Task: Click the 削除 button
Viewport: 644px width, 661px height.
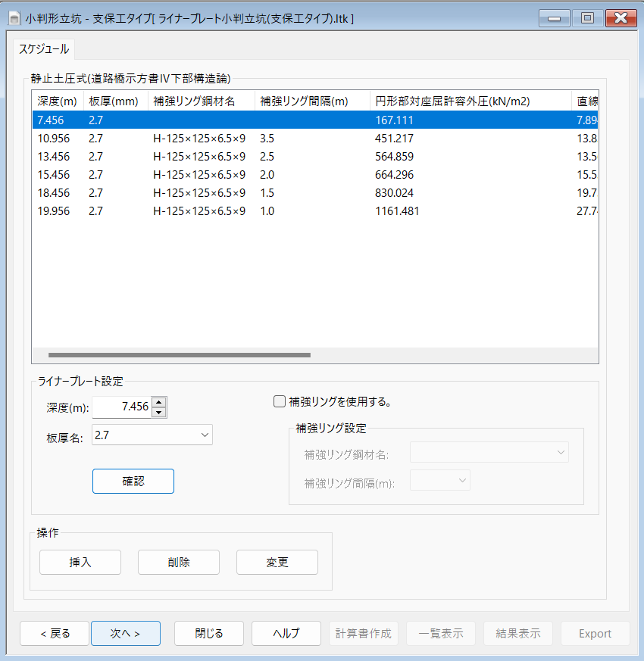Action: pos(179,562)
